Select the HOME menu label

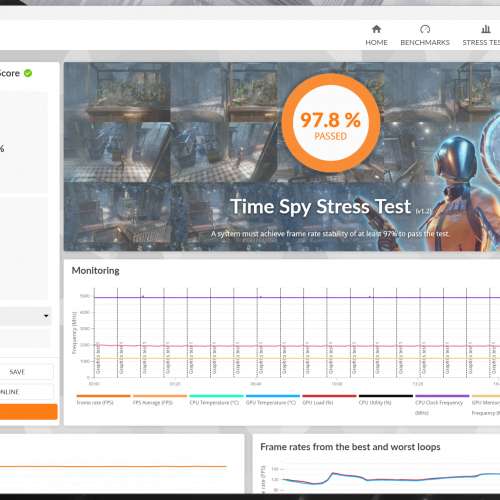pyautogui.click(x=376, y=43)
